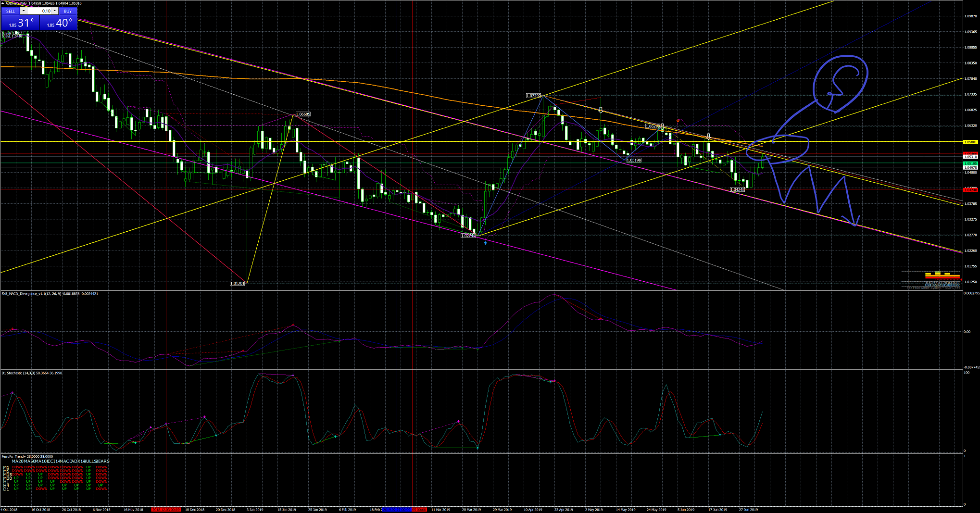This screenshot has height=513, width=980.
Task: Click the 1.04975 price axis tag
Action: tap(970, 168)
